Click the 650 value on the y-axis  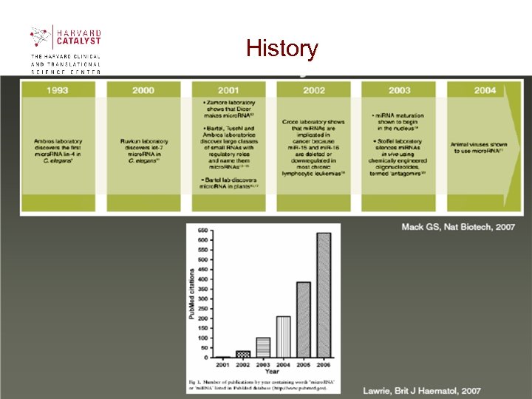(x=202, y=231)
